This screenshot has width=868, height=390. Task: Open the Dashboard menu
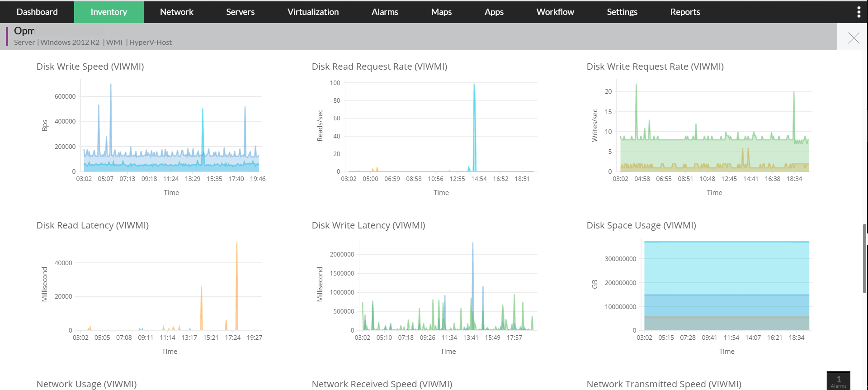click(37, 12)
